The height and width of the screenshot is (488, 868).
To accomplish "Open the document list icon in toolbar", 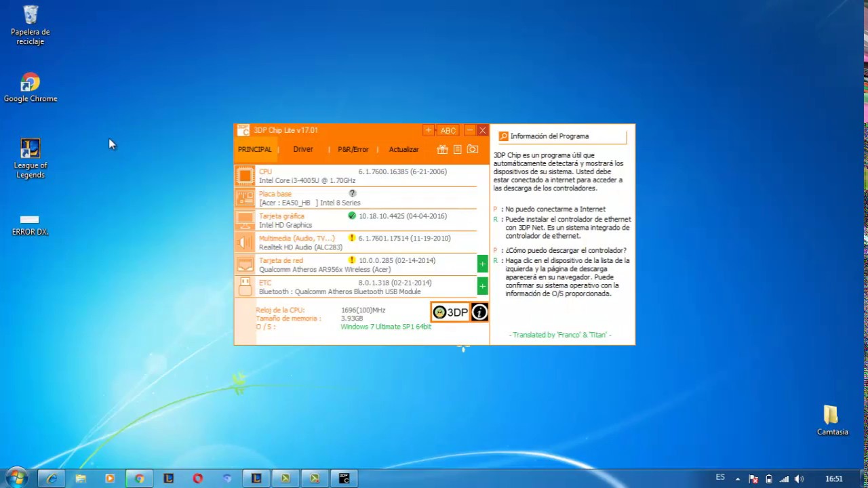I will [x=458, y=149].
